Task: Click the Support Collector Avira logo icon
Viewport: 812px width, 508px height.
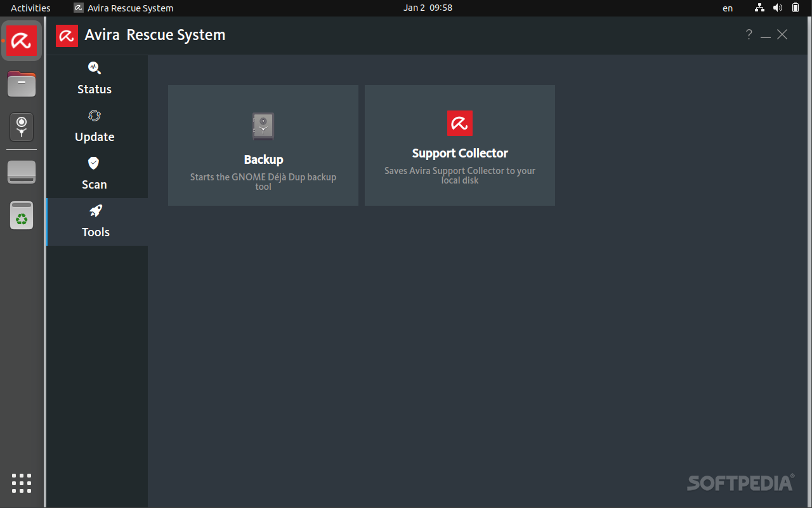Action: click(x=460, y=123)
